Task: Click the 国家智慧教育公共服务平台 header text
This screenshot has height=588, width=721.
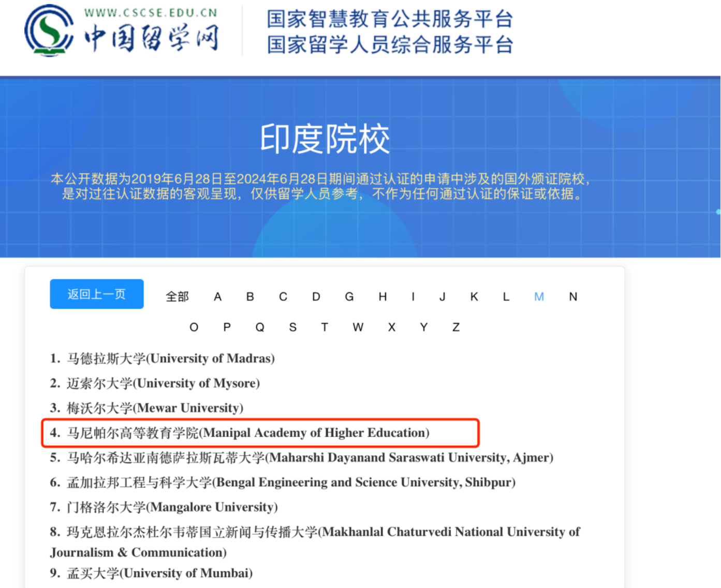Action: 390,19
